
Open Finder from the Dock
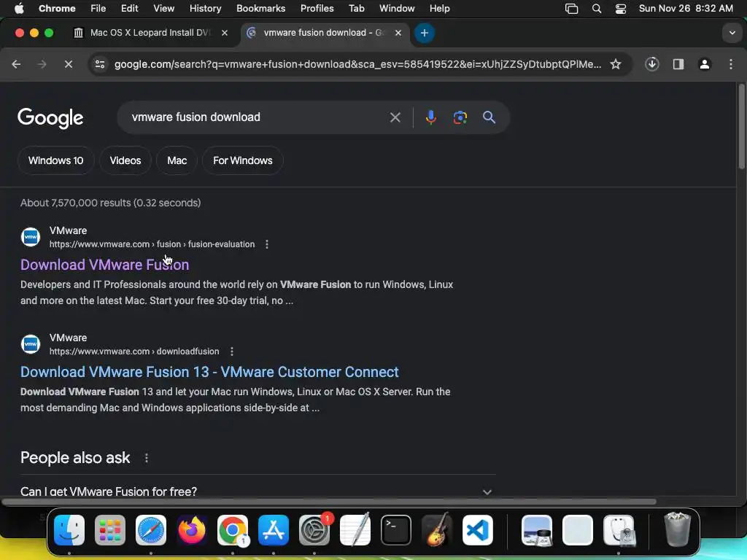tap(69, 530)
